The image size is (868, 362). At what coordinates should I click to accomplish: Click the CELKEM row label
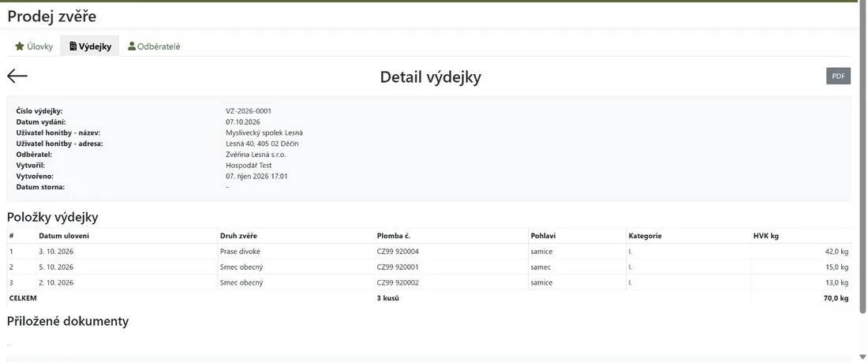tap(23, 298)
